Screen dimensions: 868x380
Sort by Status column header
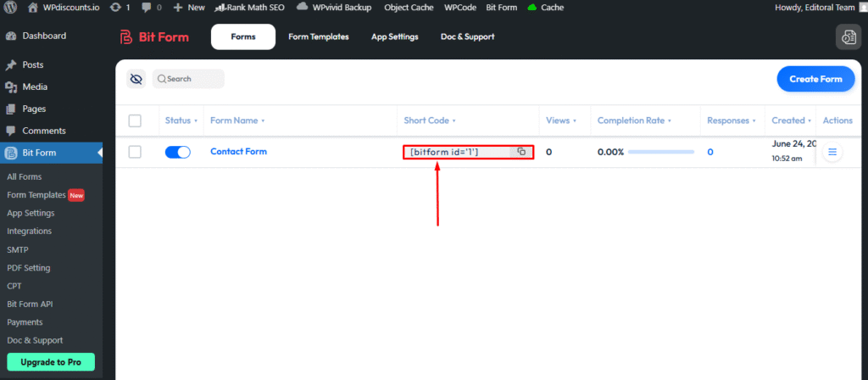click(x=181, y=120)
